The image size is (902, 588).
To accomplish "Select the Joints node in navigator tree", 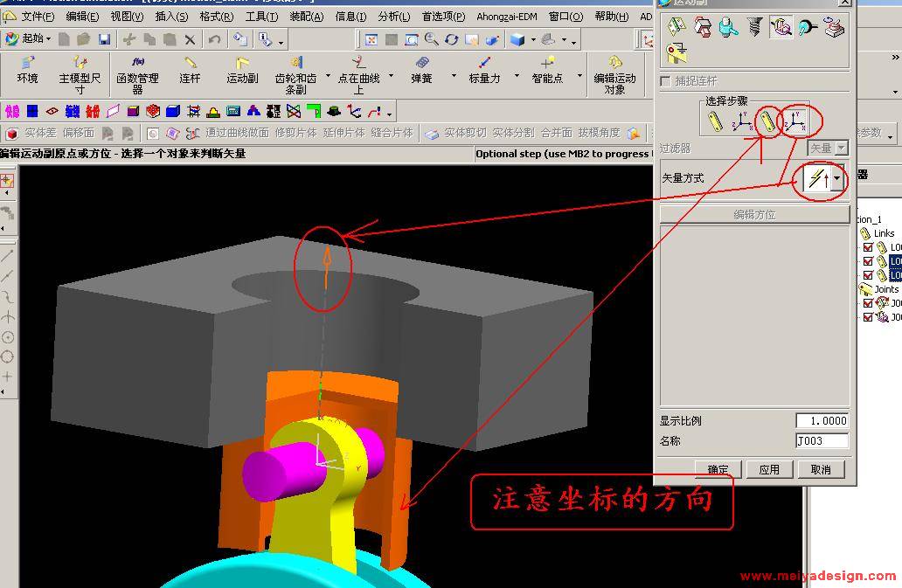I will [886, 289].
